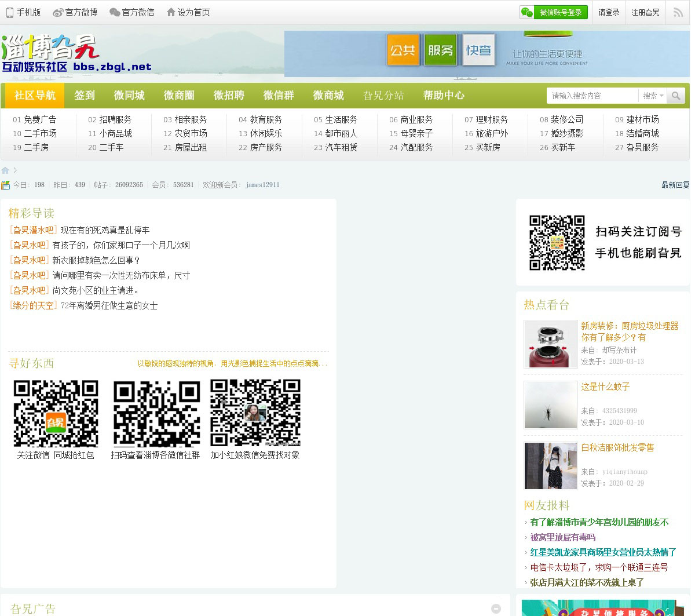This screenshot has width=695, height=616.
Task: Click the home breadcrumb icon
Action: pos(5,170)
